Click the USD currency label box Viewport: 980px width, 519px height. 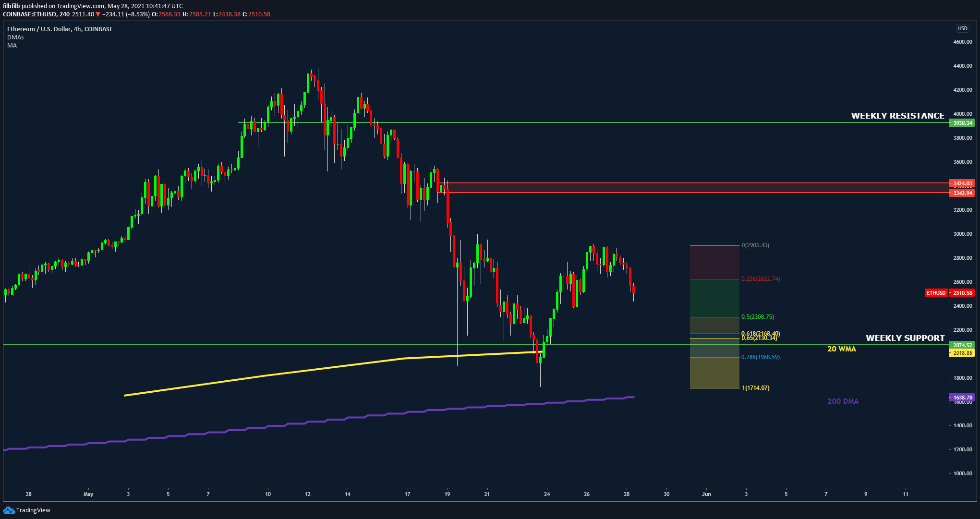(x=962, y=28)
